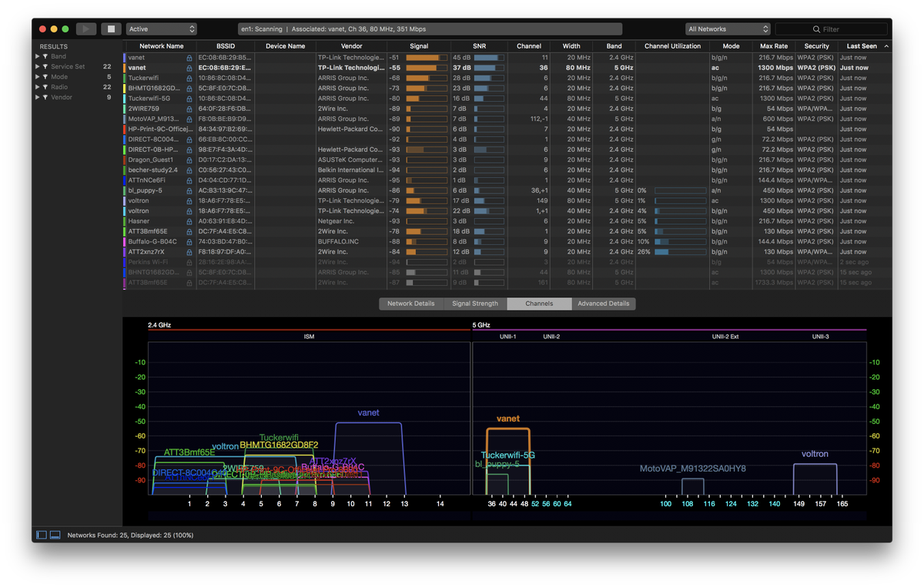Screen dimensions: 924x588
Task: Toggle the left sidebar panel icon
Action: coord(42,535)
